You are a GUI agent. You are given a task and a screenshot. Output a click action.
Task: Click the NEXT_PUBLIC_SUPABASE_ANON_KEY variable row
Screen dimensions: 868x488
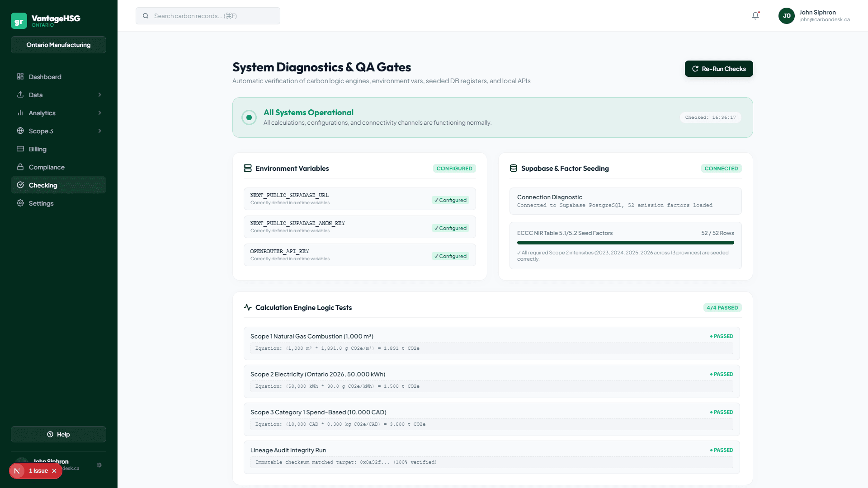coord(360,227)
